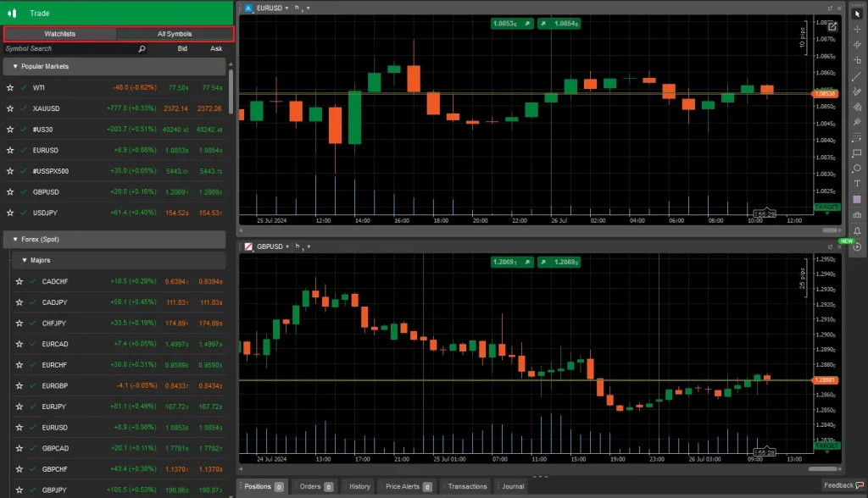Click the watchlist vertical scrollbar
Viewport: 868px width, 498px height.
231,91
